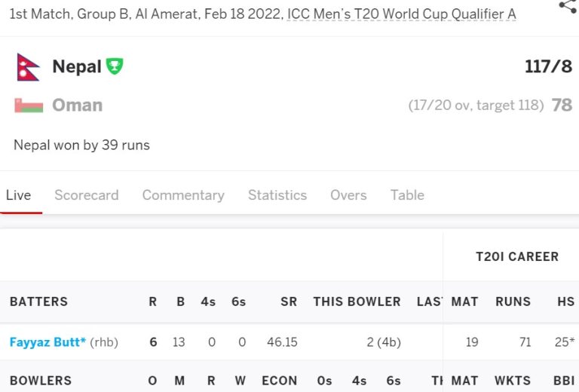Click Nepal's score 117/8

[x=548, y=67]
